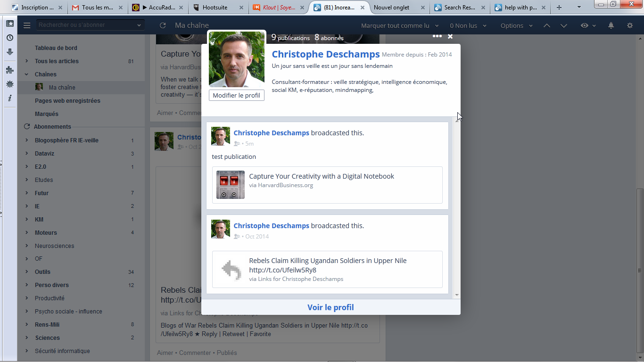Open Marquer tout comme lu dropdown arrow
This screenshot has height=362, width=644.
437,25
